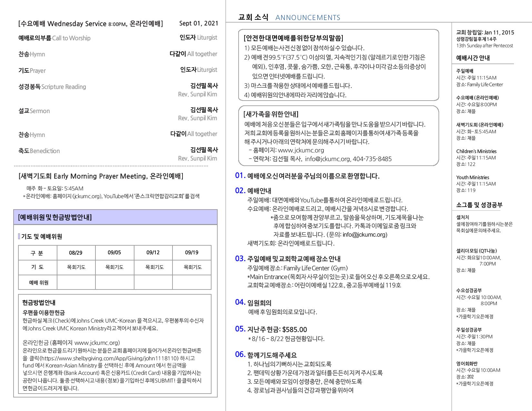Select the 우편을 이용한 헌금 subheading
Image resolution: width=532 pixels, height=411 pixels.
pos(44,313)
